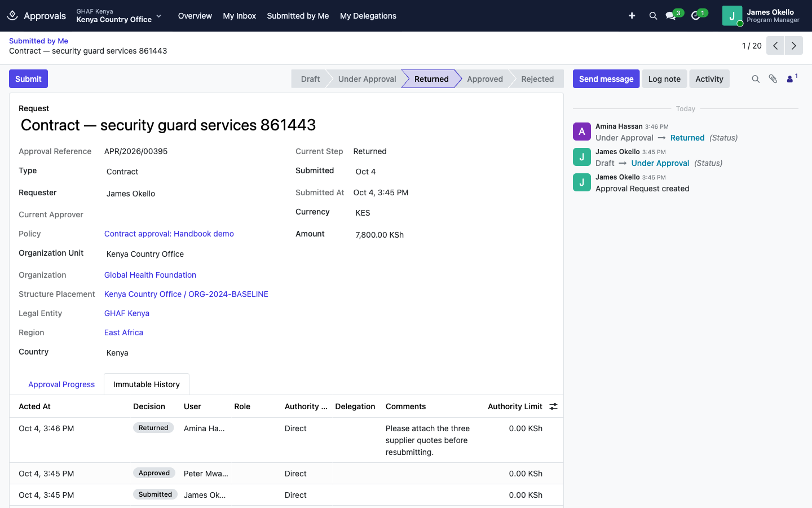
Task: Switch to Immutable History tab
Action: click(147, 384)
